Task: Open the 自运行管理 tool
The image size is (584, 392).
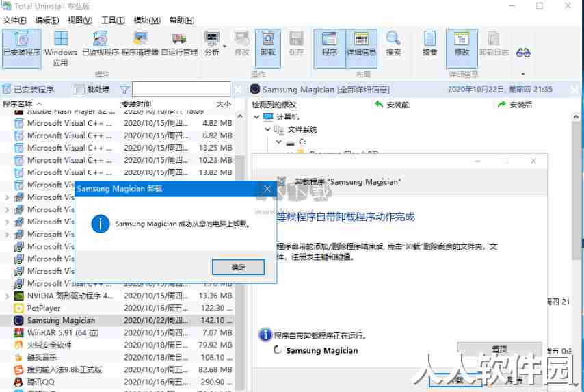Action: [x=179, y=44]
